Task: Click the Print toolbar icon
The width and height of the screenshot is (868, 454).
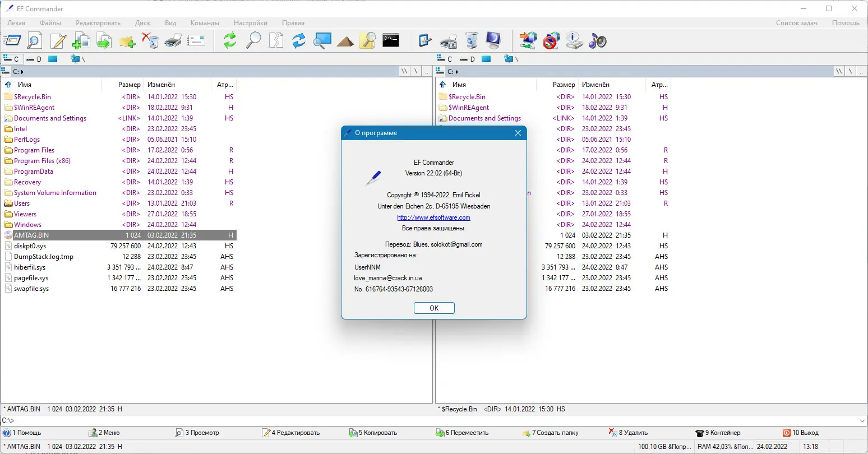Action: click(x=173, y=40)
